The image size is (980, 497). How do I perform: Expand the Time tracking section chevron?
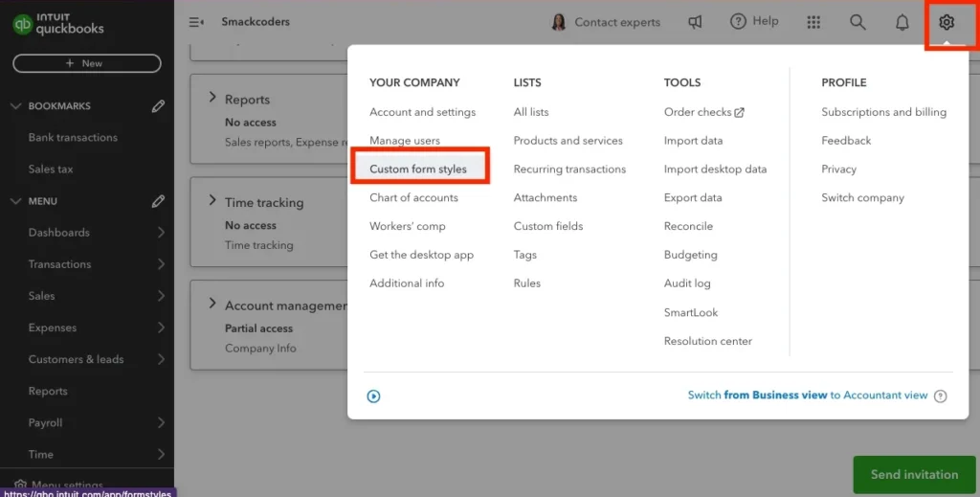tap(212, 201)
